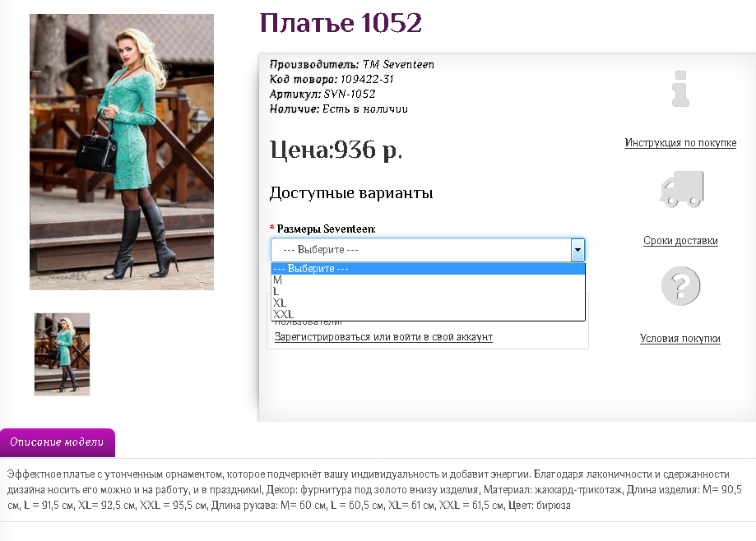Click the size dropdown arrow button
This screenshot has height=541, width=756.
577,250
